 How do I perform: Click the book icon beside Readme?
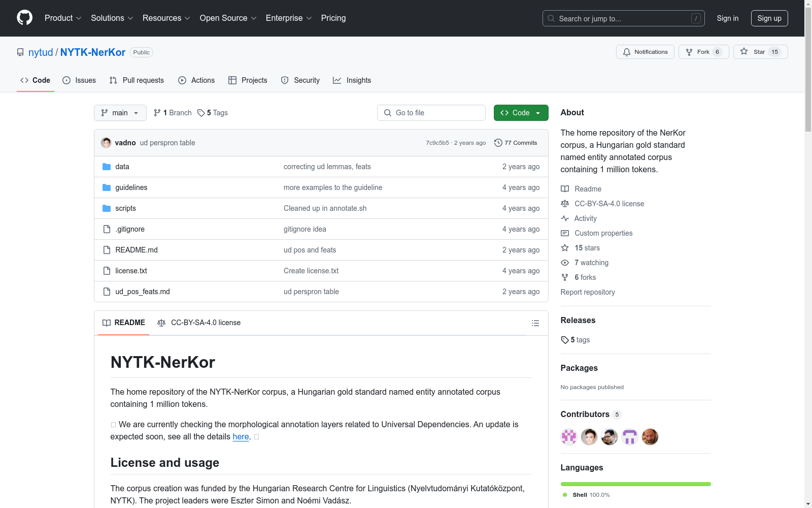coord(565,189)
